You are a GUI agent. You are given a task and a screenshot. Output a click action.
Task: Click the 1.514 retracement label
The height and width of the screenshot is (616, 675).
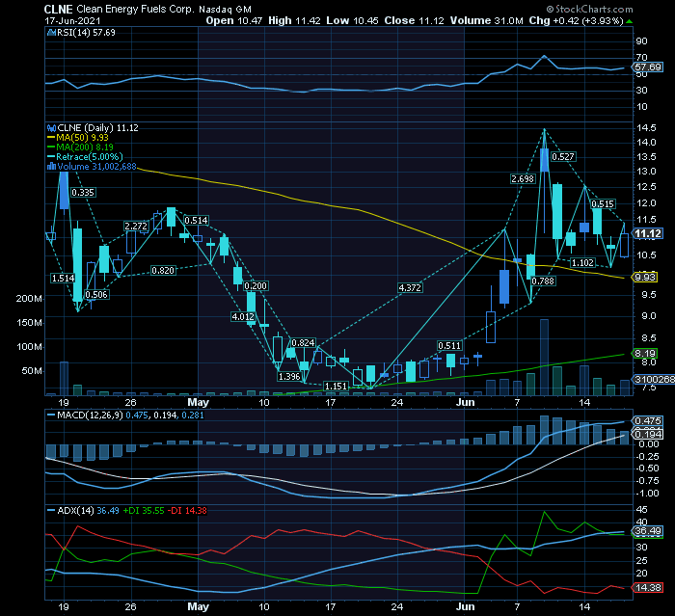point(63,279)
